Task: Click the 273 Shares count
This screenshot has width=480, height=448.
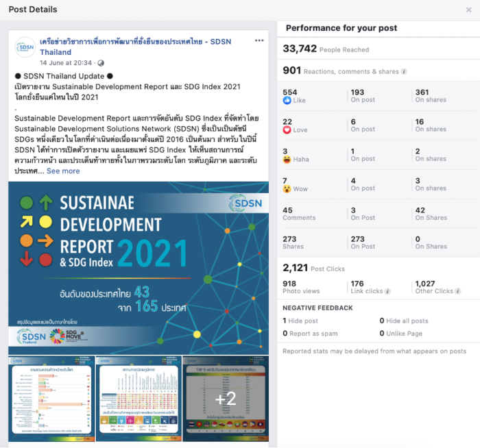Action: pyautogui.click(x=289, y=239)
